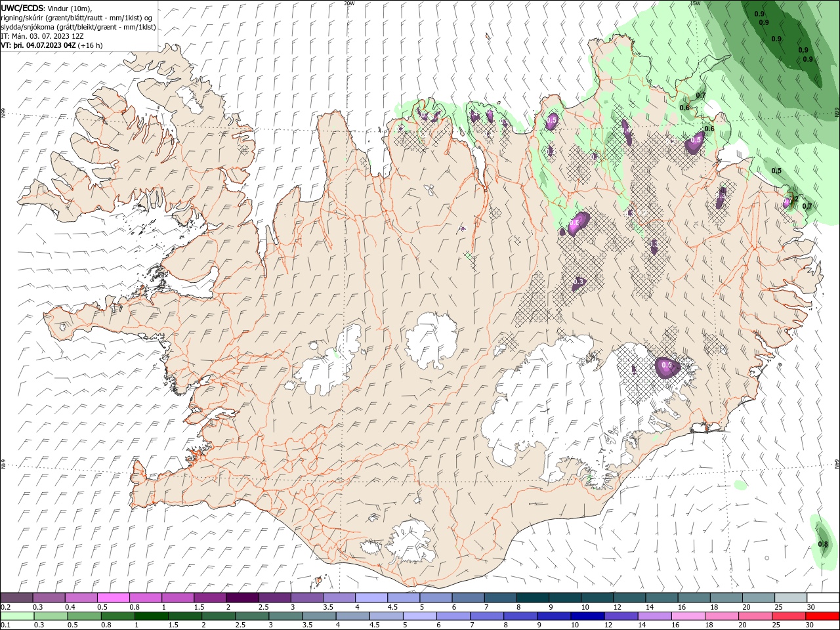The height and width of the screenshot is (630, 840).
Task: Select the 14 grey-teal swatch in the snow legend
Action: [660, 598]
